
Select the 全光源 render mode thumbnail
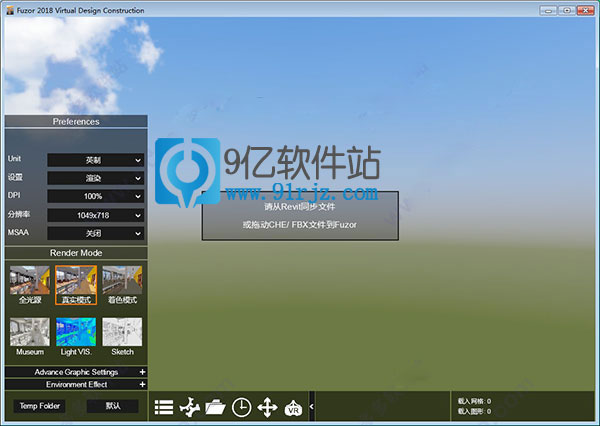pyautogui.click(x=30, y=285)
